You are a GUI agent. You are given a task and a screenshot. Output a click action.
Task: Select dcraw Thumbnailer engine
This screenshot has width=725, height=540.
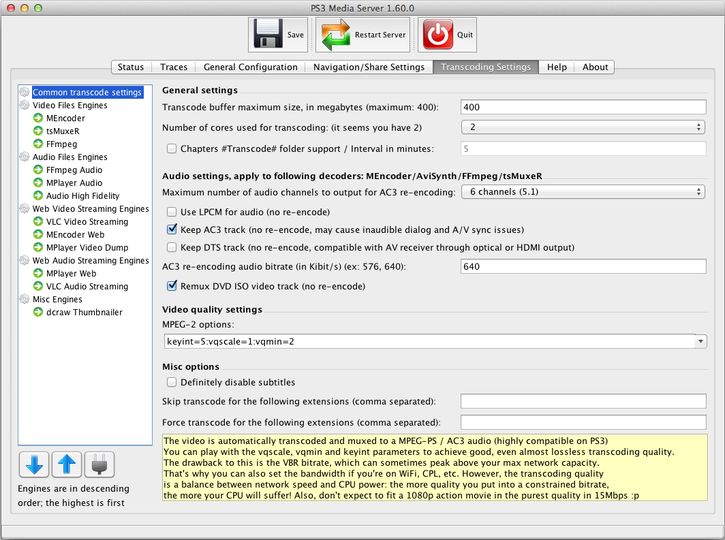[84, 312]
